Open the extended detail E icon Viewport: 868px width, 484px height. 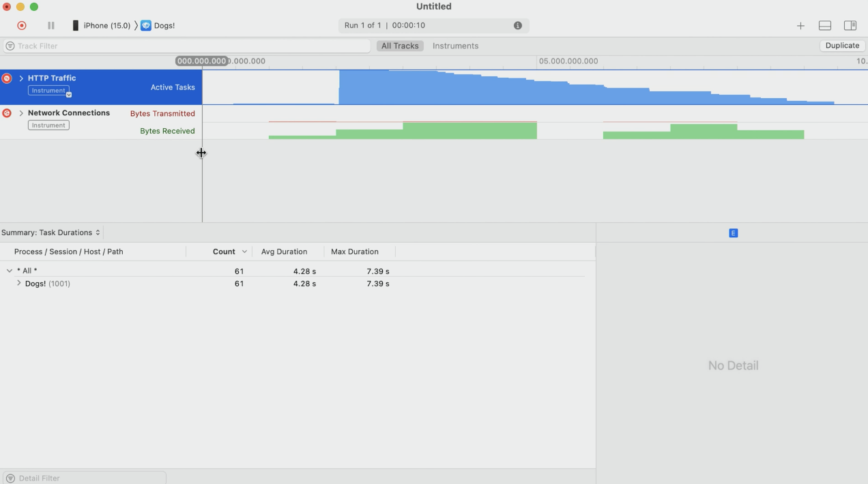[x=733, y=233]
